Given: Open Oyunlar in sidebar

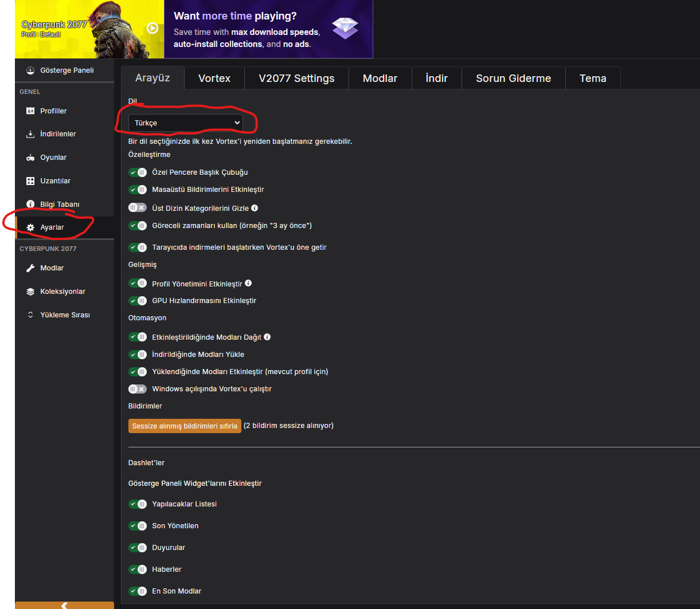Looking at the screenshot, I should [x=64, y=158].
